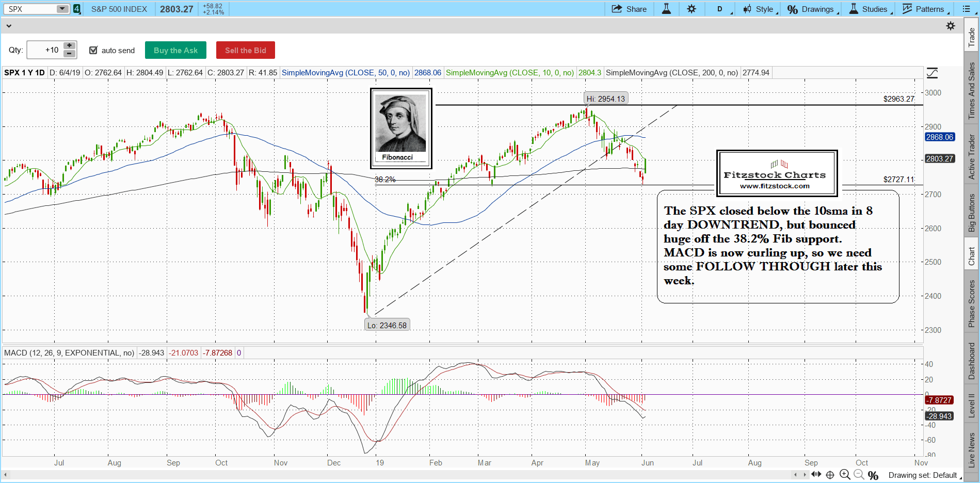This screenshot has height=483, width=980.
Task: Click the expand-collapse time axis icon
Action: 816,474
